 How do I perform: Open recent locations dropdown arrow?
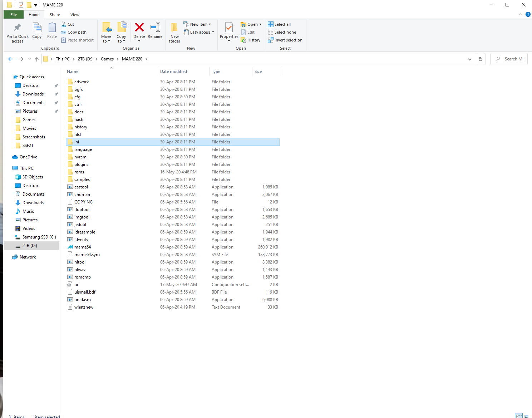[x=29, y=59]
